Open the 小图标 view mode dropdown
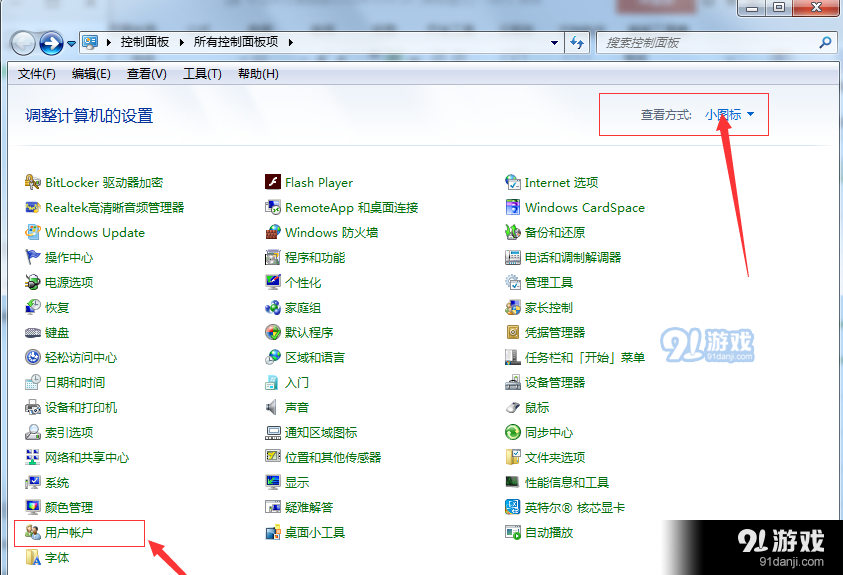 pyautogui.click(x=729, y=114)
